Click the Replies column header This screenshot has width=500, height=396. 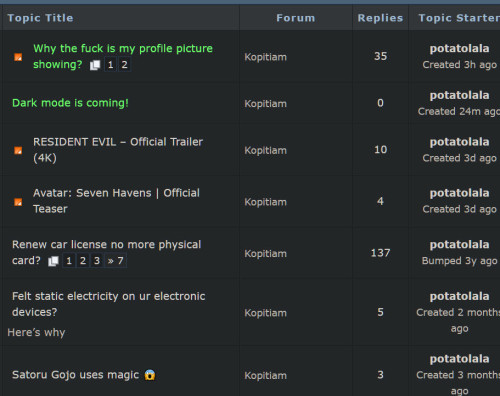coord(380,18)
